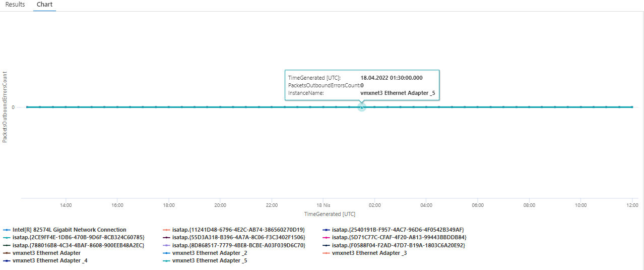Toggle isatap.{2CE9FF4E-1DB6-470B-9D6F-8CB324C60785} legend entry

pyautogui.click(x=74, y=237)
